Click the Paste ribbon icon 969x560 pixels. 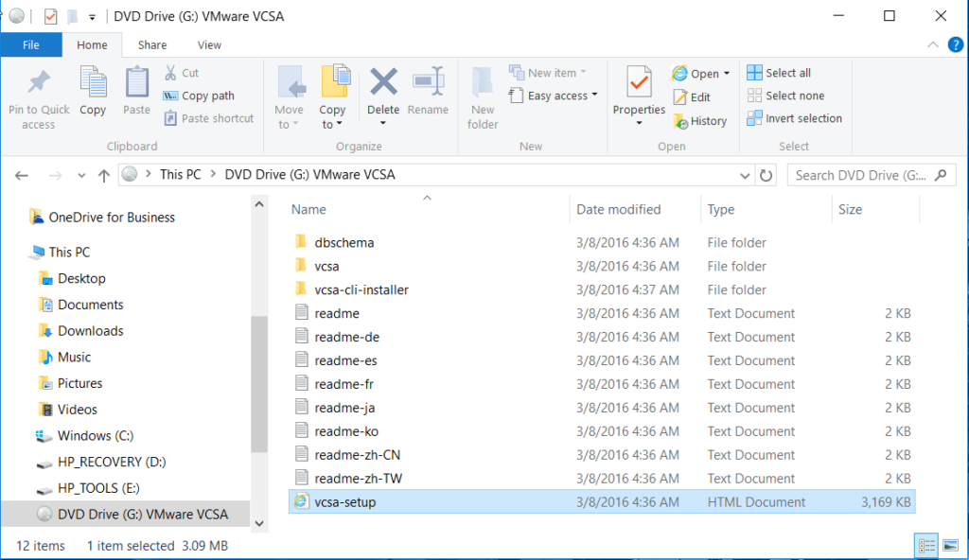136,83
